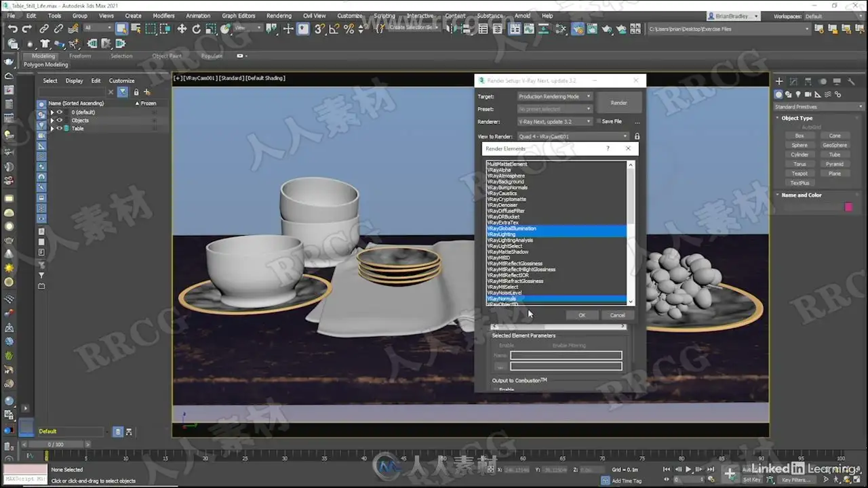Select the Move transform tool

182,28
